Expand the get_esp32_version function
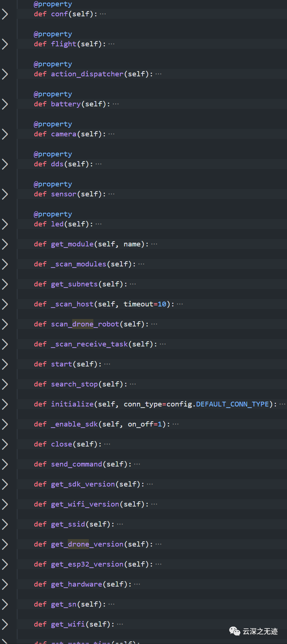Image resolution: width=287 pixels, height=644 pixels. pos(5,564)
